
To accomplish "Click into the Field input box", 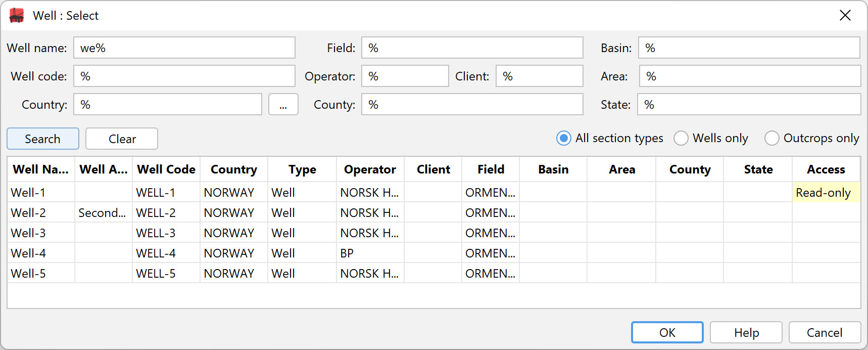I will [472, 48].
